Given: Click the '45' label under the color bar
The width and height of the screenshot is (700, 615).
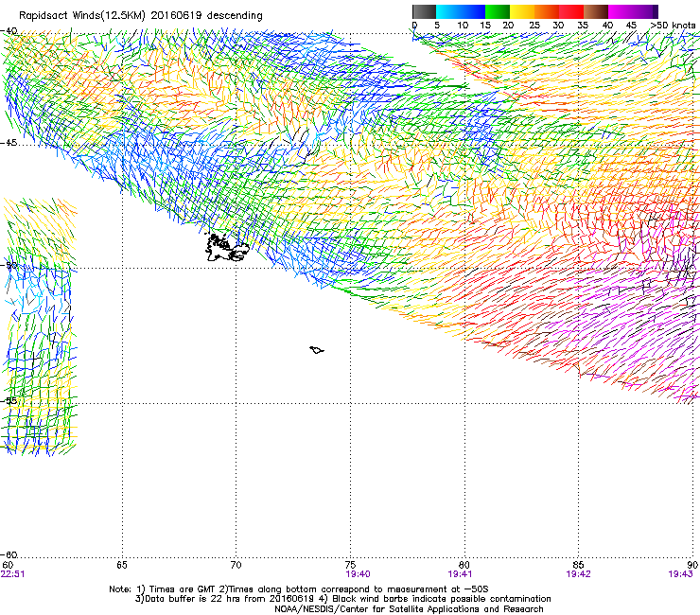Looking at the screenshot, I should pyautogui.click(x=631, y=26).
